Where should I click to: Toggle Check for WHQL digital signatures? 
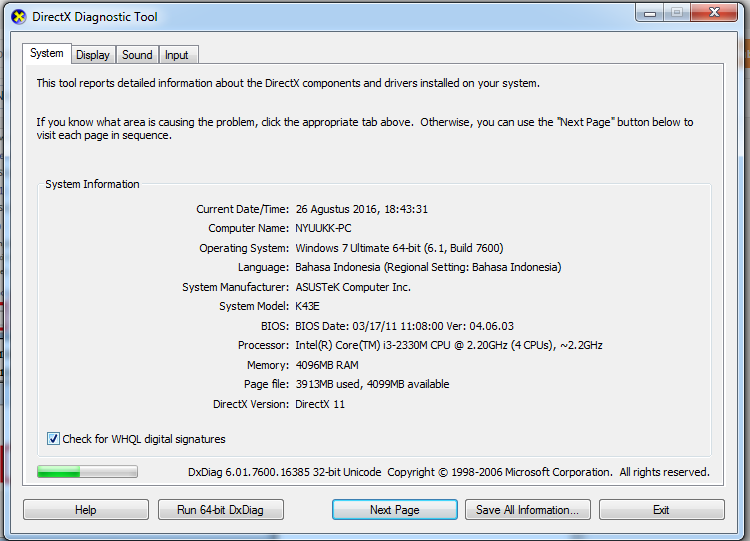point(53,439)
